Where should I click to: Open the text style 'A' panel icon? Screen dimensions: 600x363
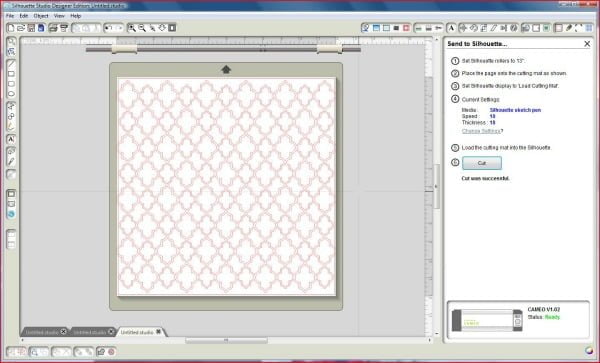tap(451, 28)
